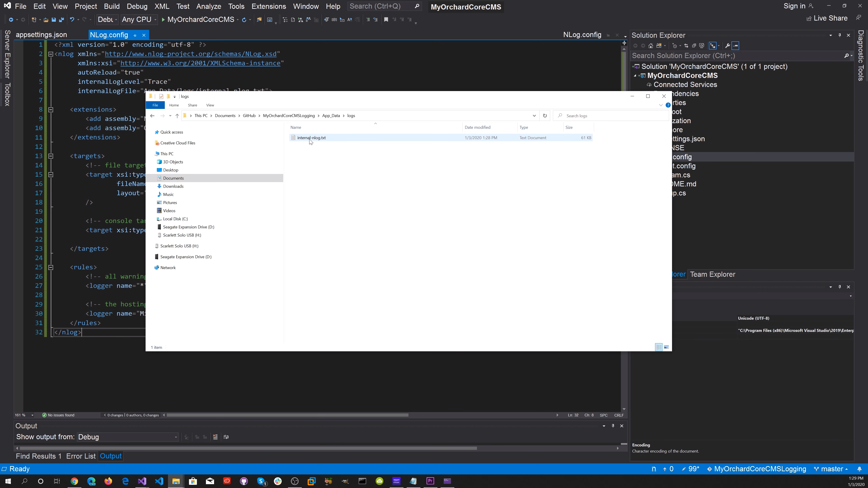This screenshot has width=868, height=488.
Task: Click the 99* pending changes indicator
Action: click(x=690, y=469)
